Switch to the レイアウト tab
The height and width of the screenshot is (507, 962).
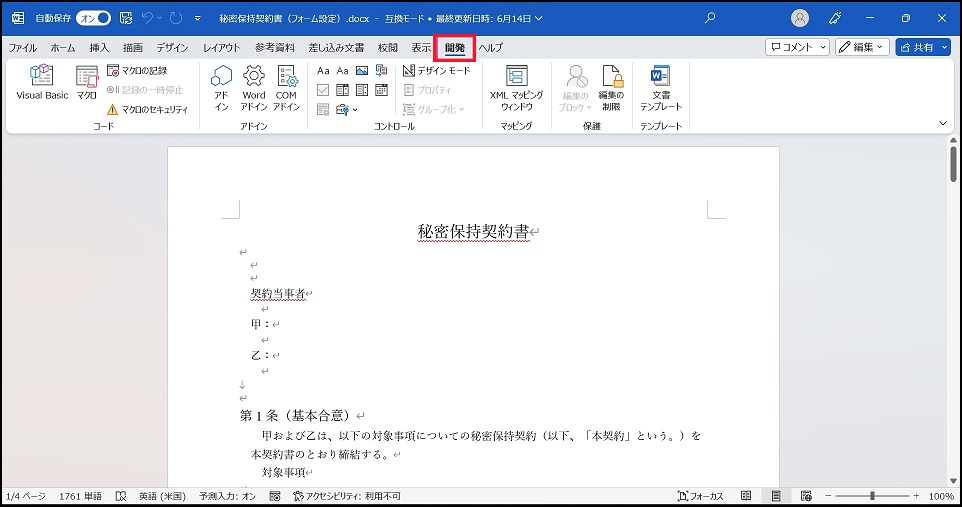click(221, 47)
